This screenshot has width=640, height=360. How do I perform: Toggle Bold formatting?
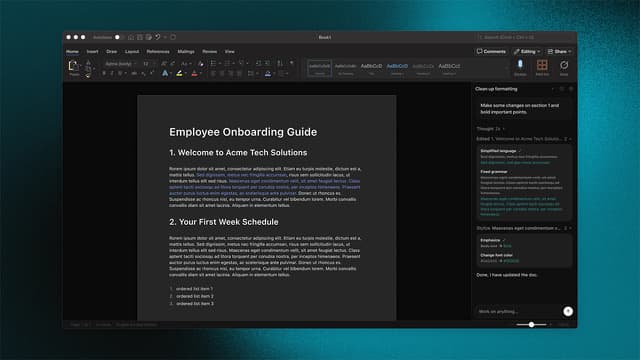pyautogui.click(x=104, y=73)
